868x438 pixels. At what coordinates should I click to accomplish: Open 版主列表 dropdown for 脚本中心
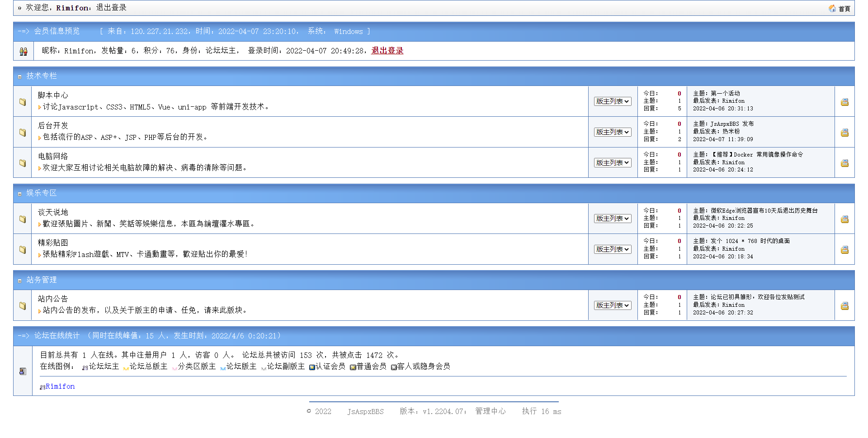(x=613, y=101)
